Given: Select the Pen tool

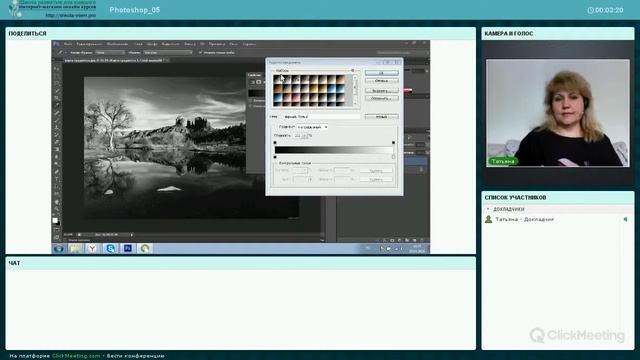Looking at the screenshot, I should click(57, 171).
